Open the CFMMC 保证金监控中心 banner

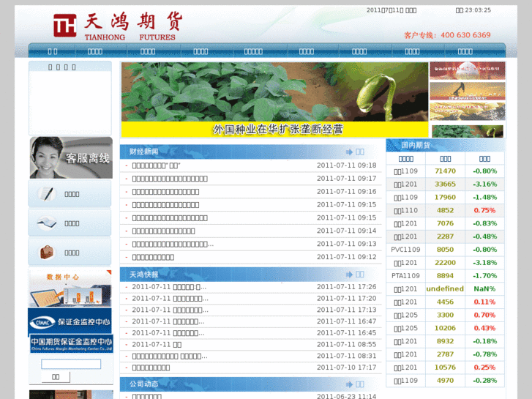pyautogui.click(x=70, y=321)
